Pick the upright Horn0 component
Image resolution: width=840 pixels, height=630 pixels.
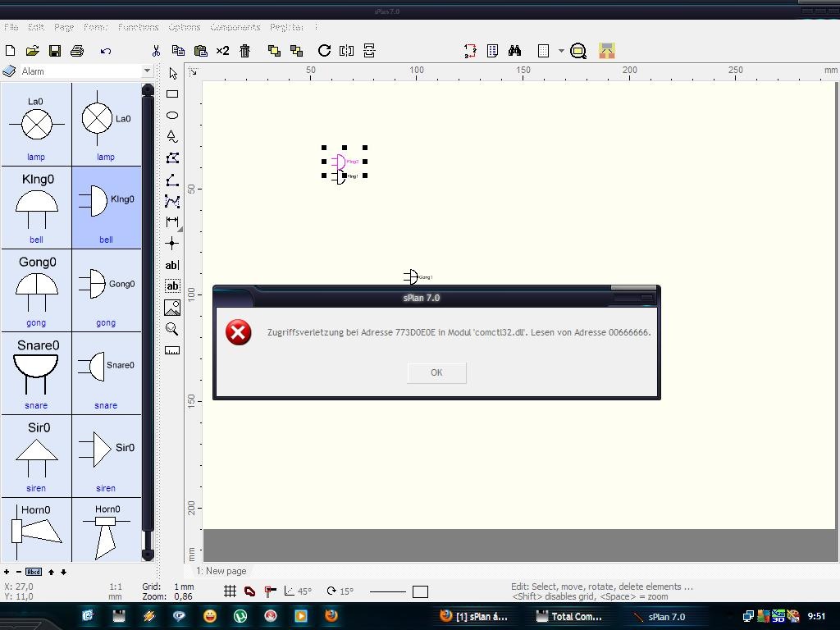[36, 529]
